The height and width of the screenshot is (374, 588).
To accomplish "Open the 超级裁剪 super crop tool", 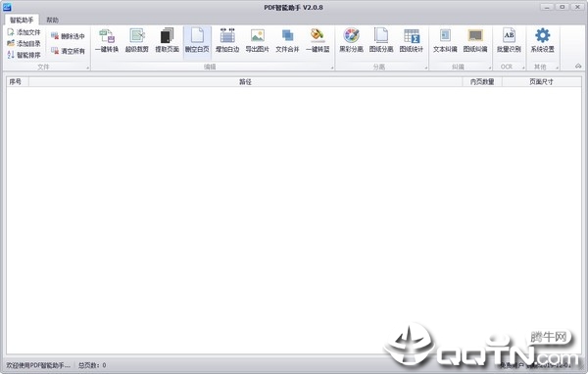I will (x=137, y=41).
